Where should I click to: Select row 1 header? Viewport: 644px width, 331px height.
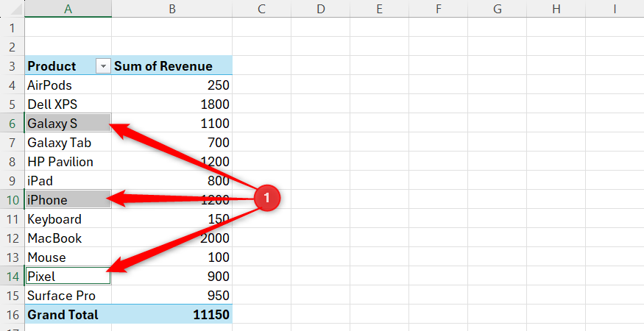pyautogui.click(x=12, y=27)
